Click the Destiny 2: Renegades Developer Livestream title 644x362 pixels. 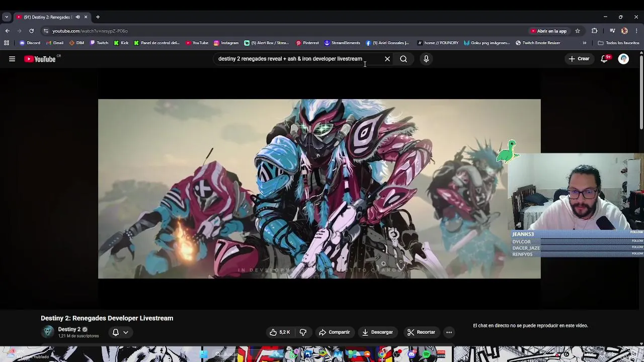tap(107, 318)
